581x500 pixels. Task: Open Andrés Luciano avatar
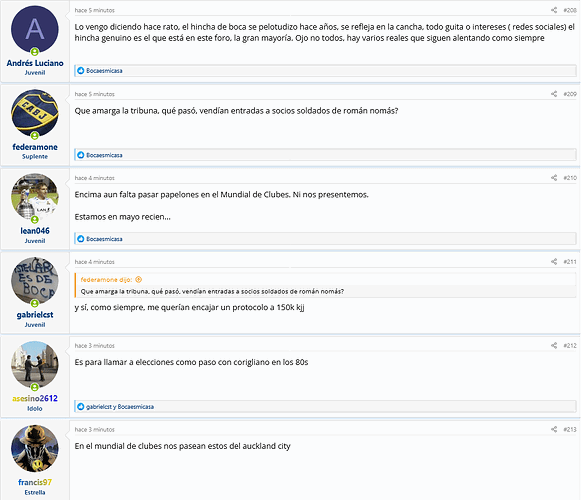35,29
